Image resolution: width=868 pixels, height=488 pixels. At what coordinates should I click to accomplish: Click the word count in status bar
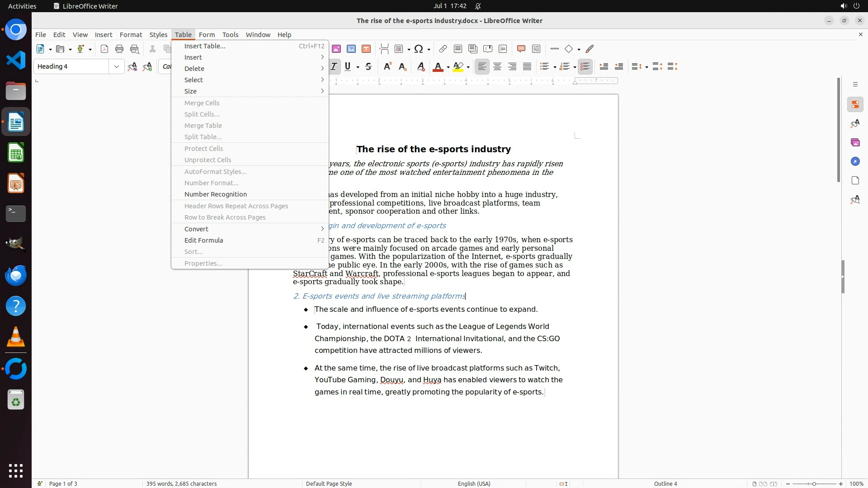click(181, 483)
